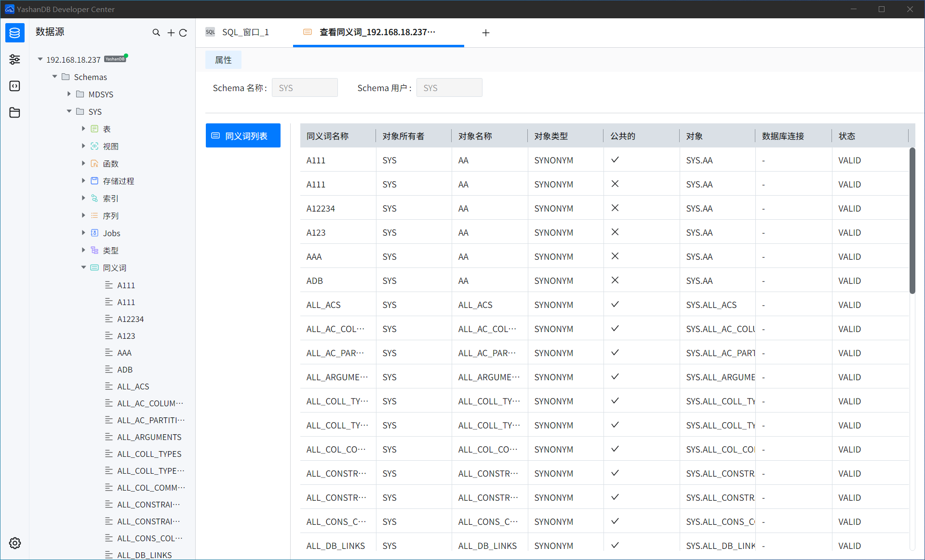The image size is (925, 560).
Task: Select the 序列 sequence node icon
Action: pyautogui.click(x=94, y=215)
